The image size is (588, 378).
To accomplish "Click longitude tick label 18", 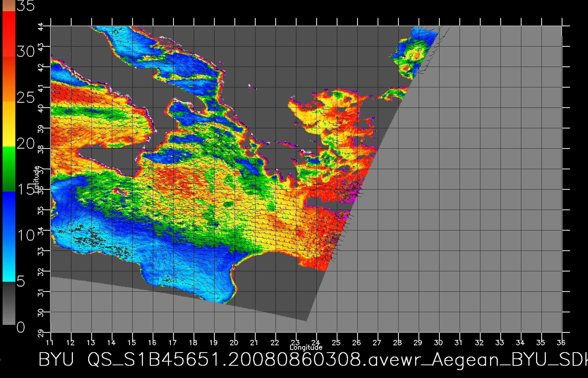I will tap(193, 342).
